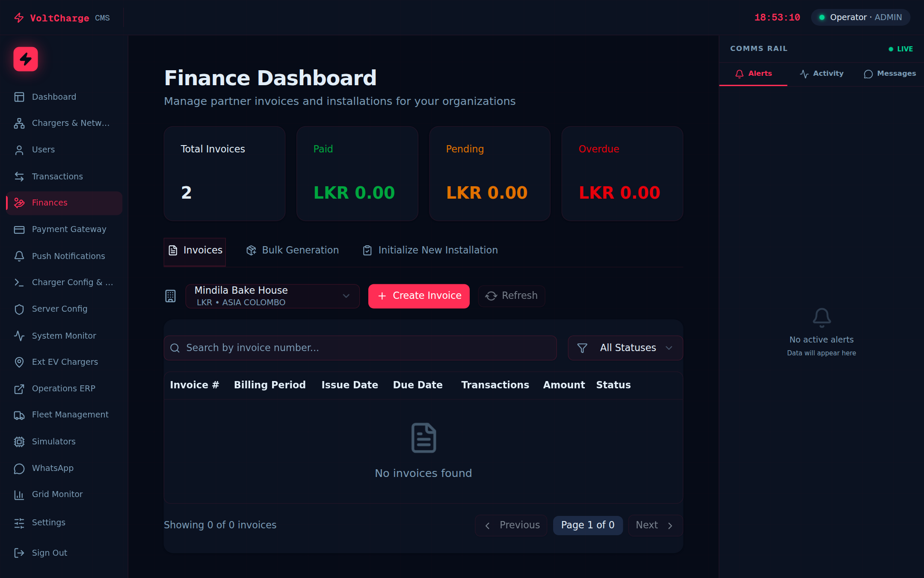Select the Dashboard sidebar icon
The width and height of the screenshot is (924, 578).
19,97
